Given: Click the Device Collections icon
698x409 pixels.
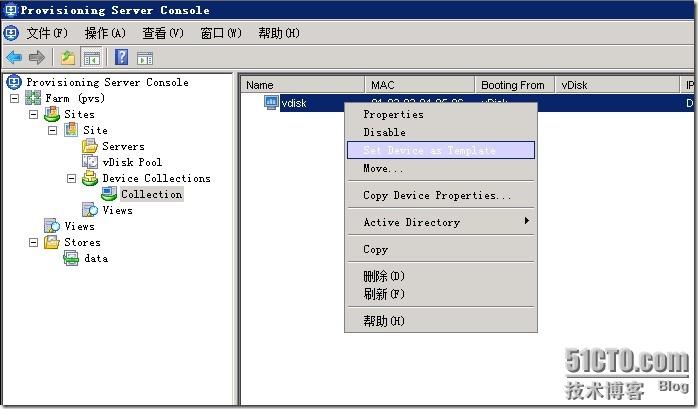Looking at the screenshot, I should point(90,178).
